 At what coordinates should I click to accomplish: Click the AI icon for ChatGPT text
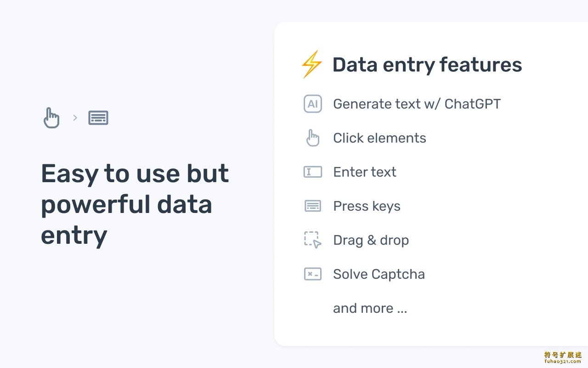tap(313, 104)
